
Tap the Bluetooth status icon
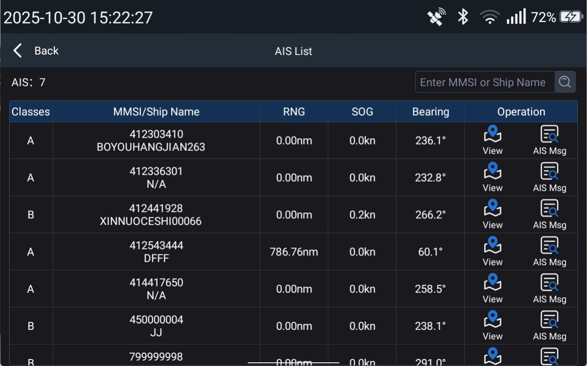click(x=463, y=17)
